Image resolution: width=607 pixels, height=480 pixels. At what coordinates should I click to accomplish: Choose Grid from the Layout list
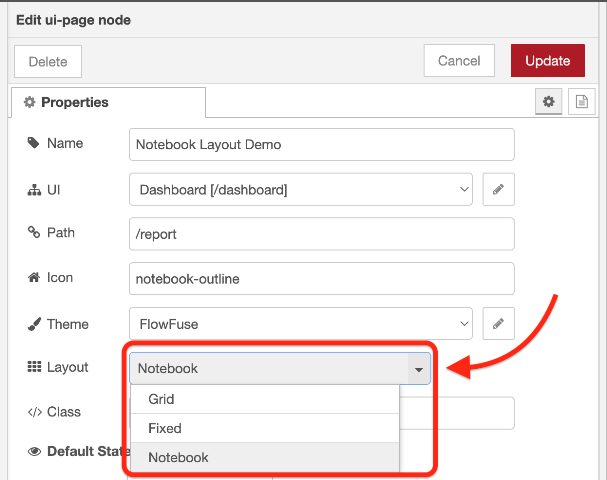pos(265,399)
